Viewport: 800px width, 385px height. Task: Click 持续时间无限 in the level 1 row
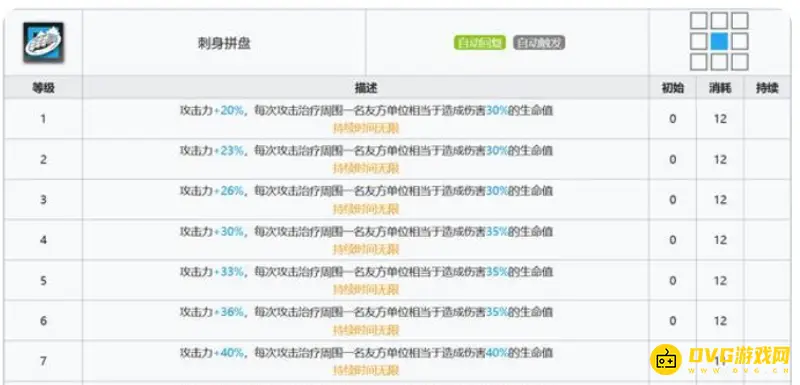pos(366,128)
